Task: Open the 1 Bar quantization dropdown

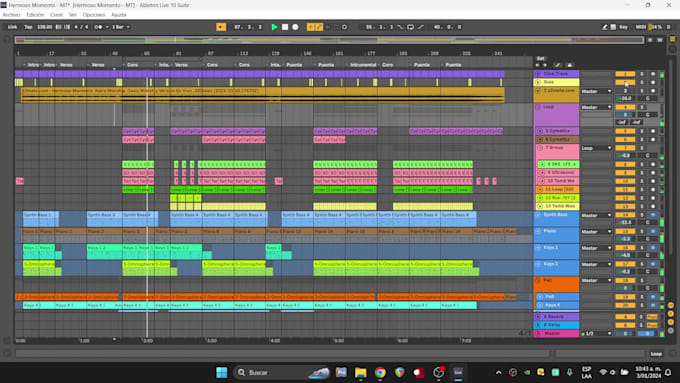Action: point(121,27)
